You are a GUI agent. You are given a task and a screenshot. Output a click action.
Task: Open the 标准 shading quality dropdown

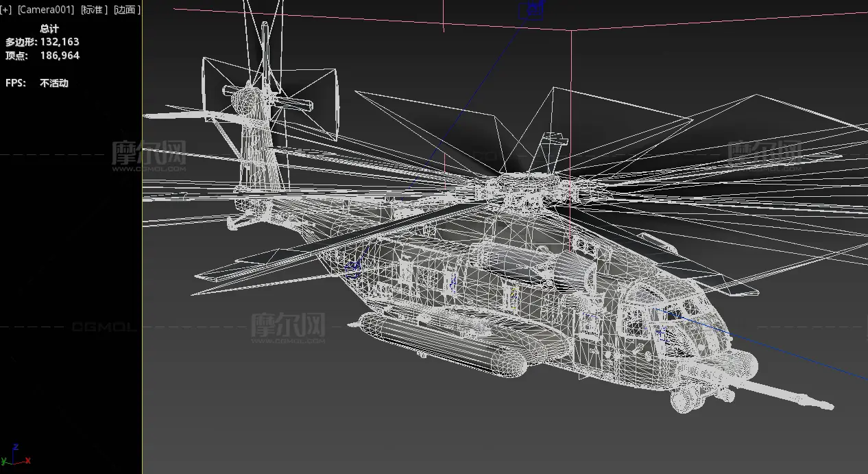pyautogui.click(x=93, y=10)
